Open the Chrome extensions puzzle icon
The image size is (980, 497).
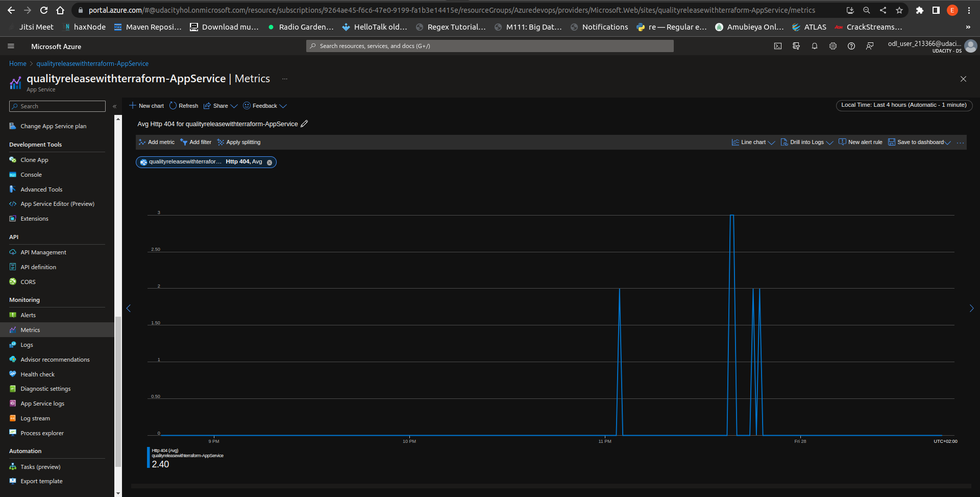[x=920, y=10]
